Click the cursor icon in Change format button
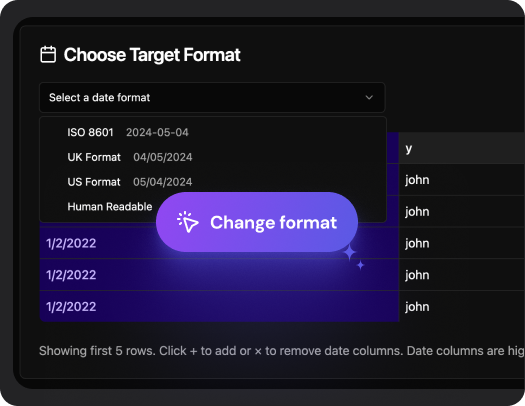Viewport: 525px width, 406px height. [188, 222]
